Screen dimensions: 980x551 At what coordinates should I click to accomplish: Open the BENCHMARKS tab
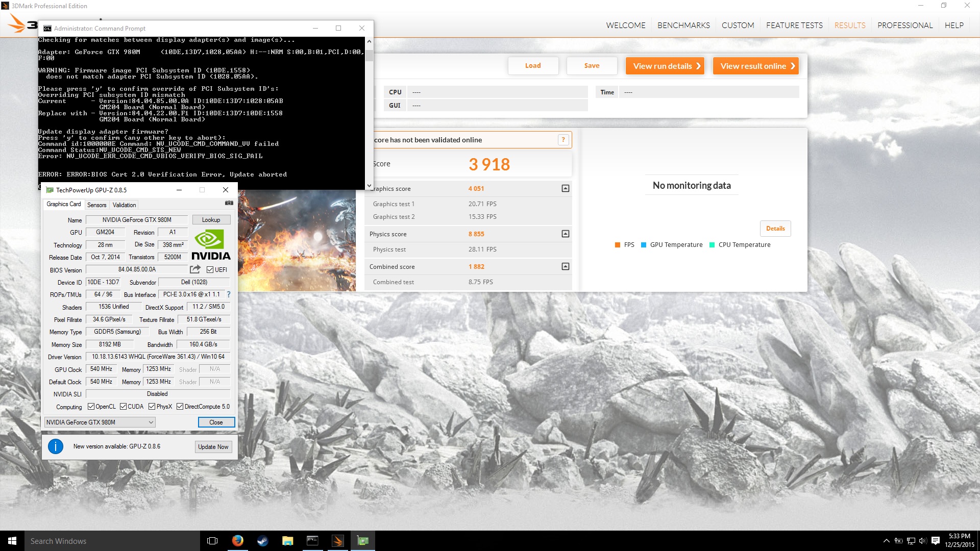pyautogui.click(x=683, y=25)
